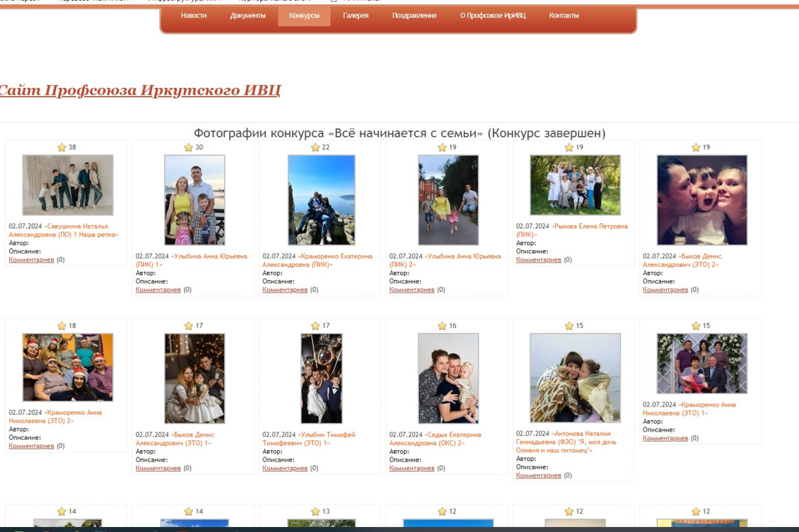Open «Улыбина Анна Юрьевна (ПИК) 1» title link
This screenshot has height=532, width=799.
click(192, 261)
